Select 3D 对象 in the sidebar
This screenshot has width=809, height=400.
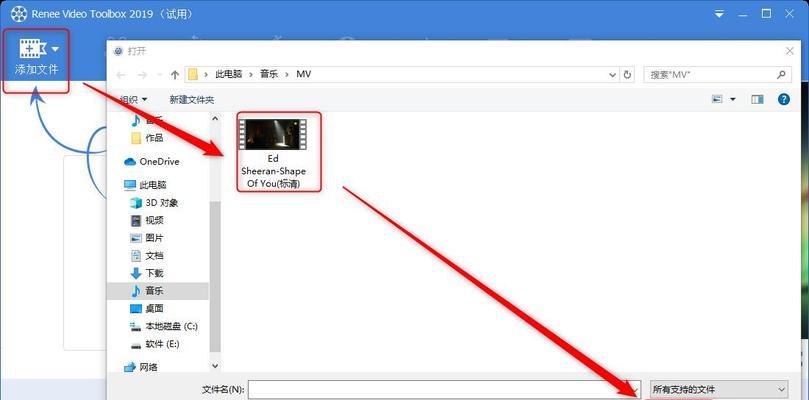click(162, 203)
